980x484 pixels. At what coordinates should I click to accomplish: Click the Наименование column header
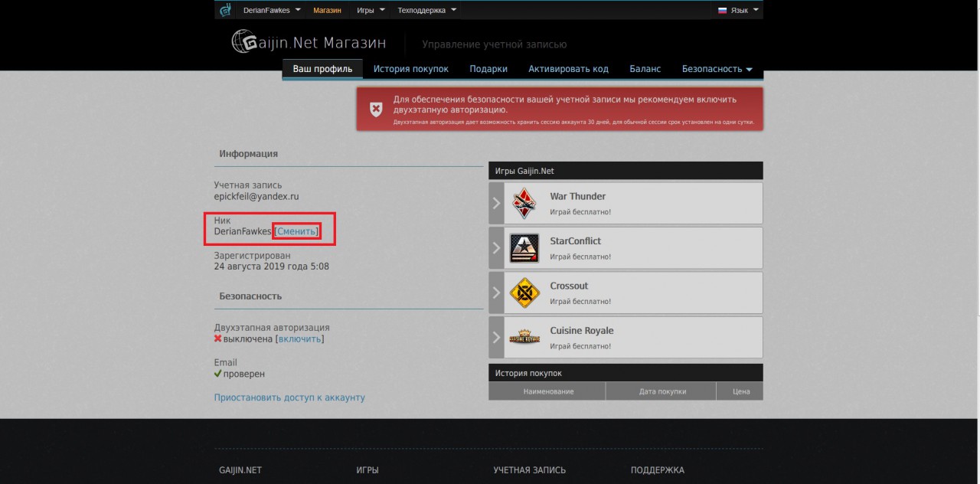pyautogui.click(x=547, y=391)
